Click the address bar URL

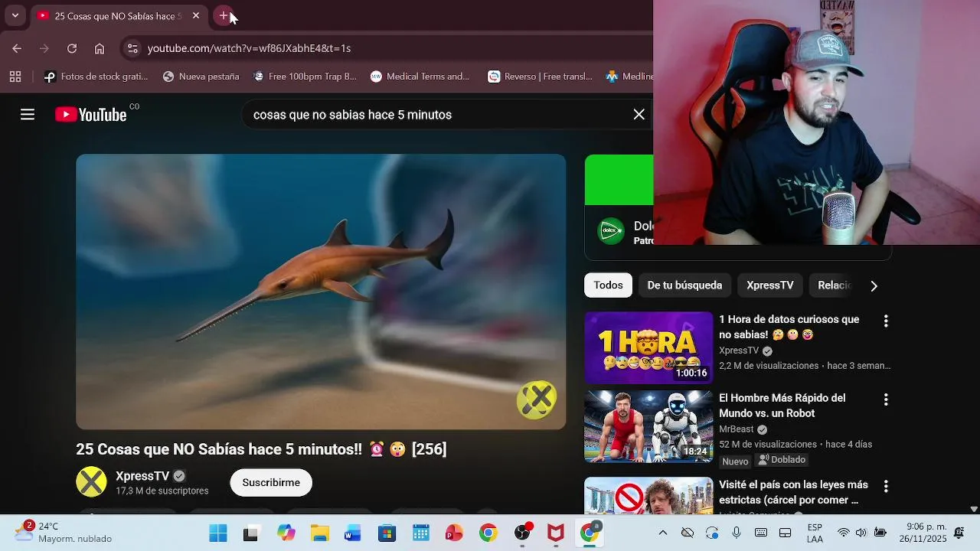[250, 48]
